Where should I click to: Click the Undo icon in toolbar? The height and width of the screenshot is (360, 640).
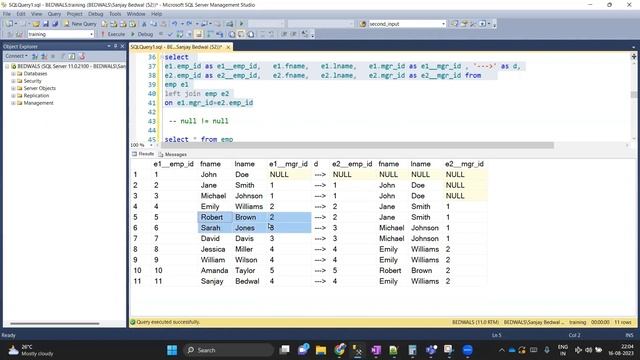coord(175,24)
